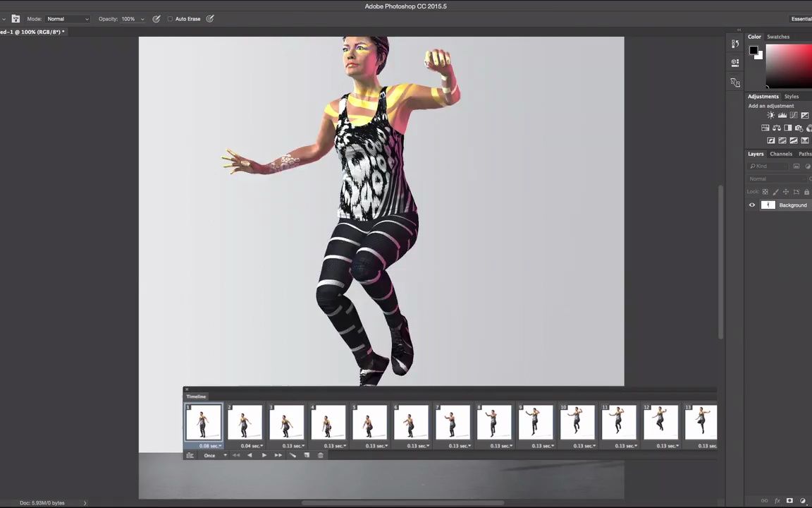812x508 pixels.
Task: Click the rewind to first frame button
Action: 236,455
